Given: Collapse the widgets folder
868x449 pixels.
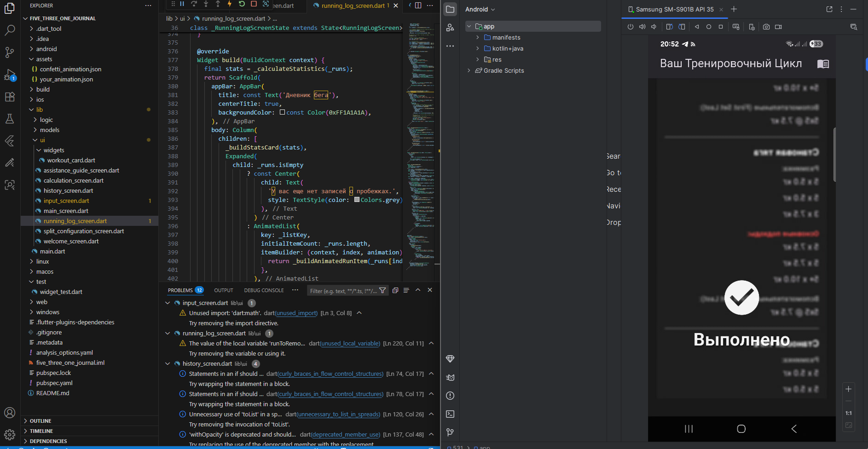Looking at the screenshot, I should (x=39, y=150).
